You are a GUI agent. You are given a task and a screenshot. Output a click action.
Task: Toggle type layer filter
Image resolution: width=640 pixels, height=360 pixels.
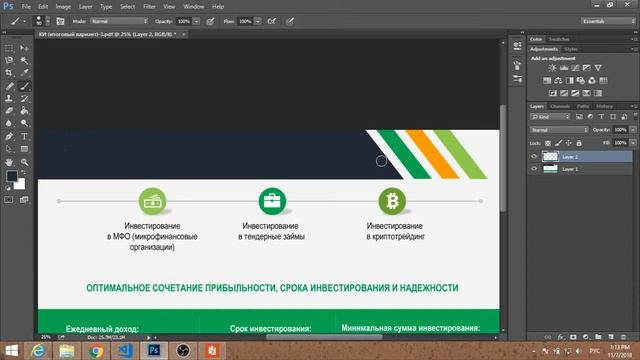tap(601, 117)
